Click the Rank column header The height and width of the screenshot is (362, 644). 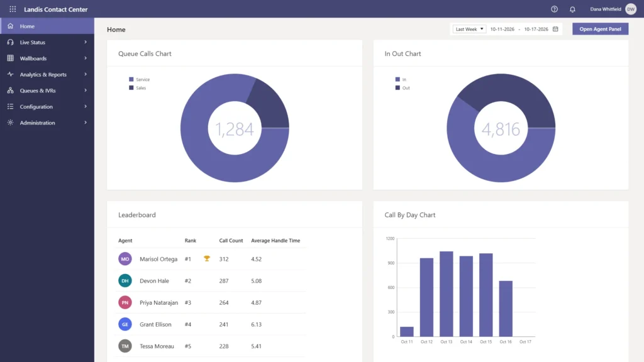(x=190, y=241)
